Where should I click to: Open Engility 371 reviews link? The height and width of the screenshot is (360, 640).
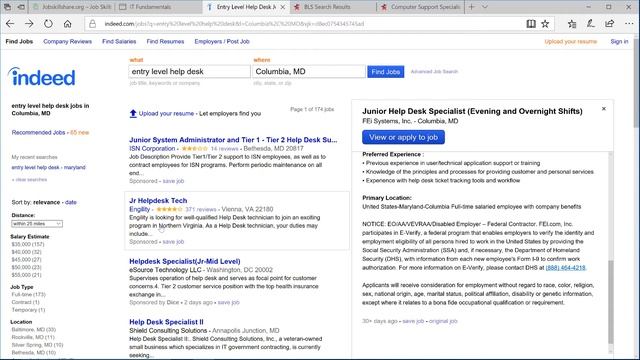[x=200, y=209]
